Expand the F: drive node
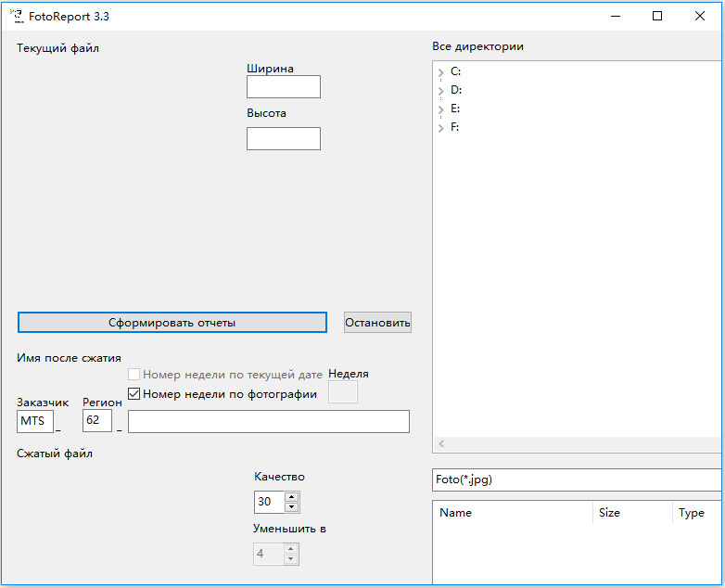The width and height of the screenshot is (725, 588). [x=440, y=128]
